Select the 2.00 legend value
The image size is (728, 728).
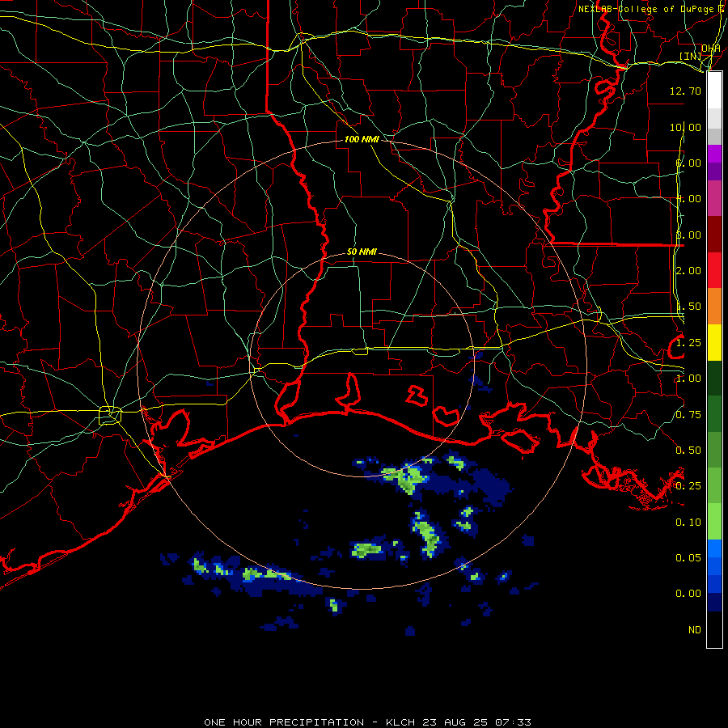pyautogui.click(x=688, y=271)
